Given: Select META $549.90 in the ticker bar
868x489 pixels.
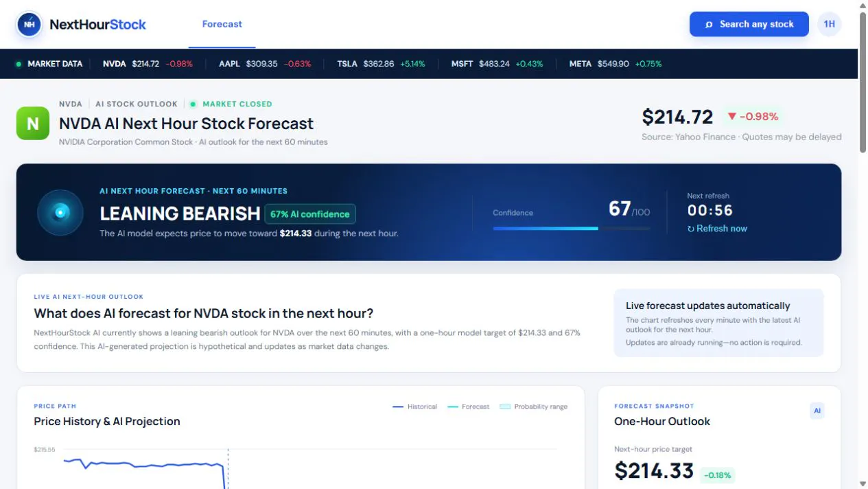Looking at the screenshot, I should tap(615, 64).
